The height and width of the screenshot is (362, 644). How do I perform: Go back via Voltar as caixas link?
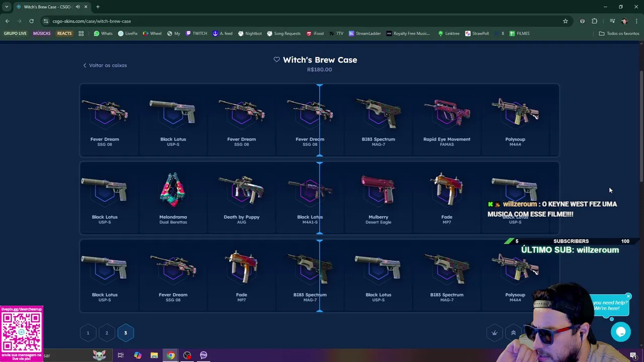tap(105, 65)
